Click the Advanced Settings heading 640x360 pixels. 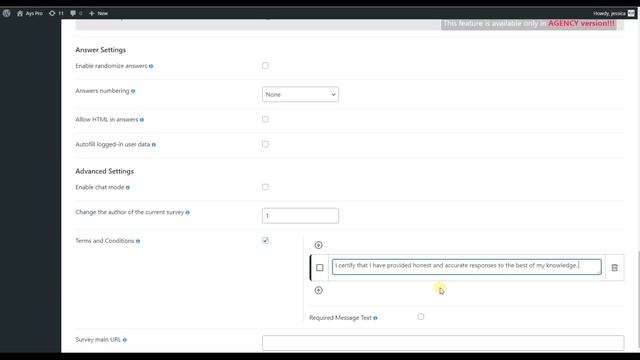coord(104,171)
